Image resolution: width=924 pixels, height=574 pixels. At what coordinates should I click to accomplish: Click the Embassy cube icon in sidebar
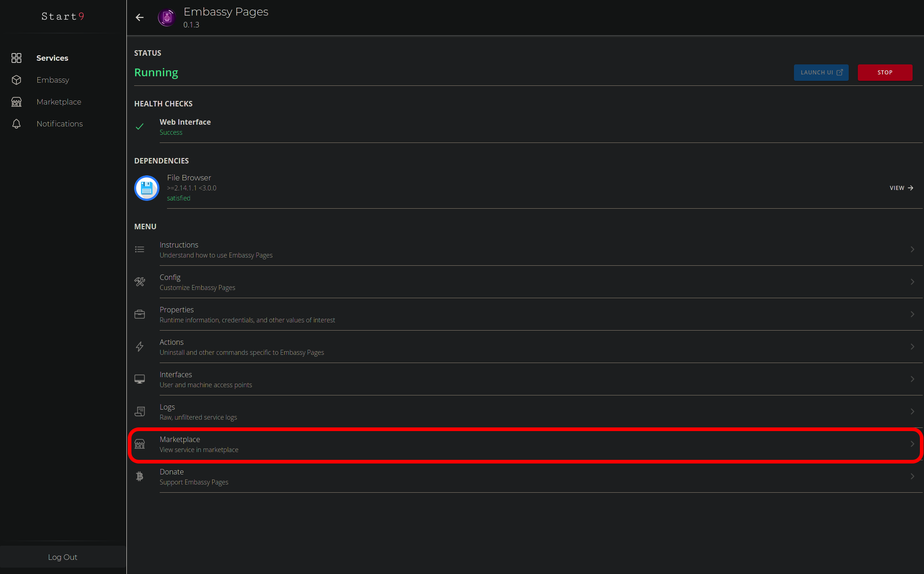click(16, 80)
